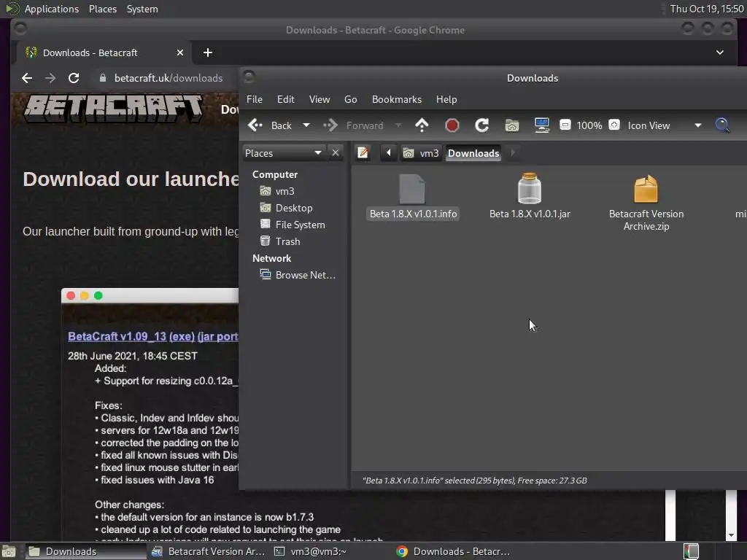Select the Beta 1.8.X v1.0.1.info file

413,197
